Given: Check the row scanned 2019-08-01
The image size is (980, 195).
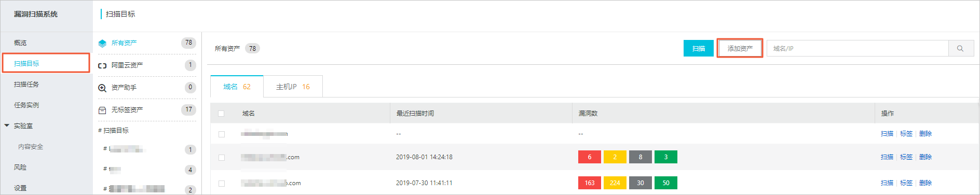Looking at the screenshot, I should pyautogui.click(x=222, y=157).
